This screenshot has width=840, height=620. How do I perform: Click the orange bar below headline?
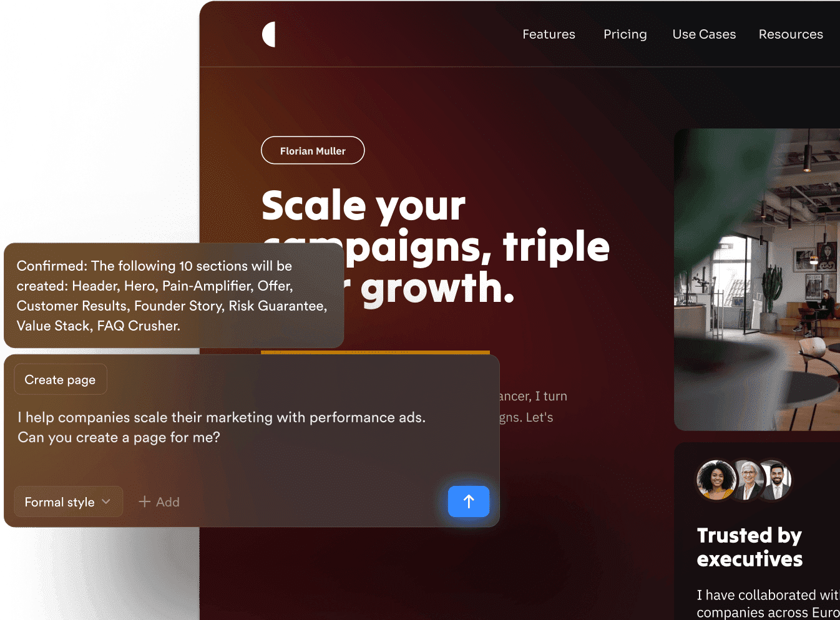(375, 352)
